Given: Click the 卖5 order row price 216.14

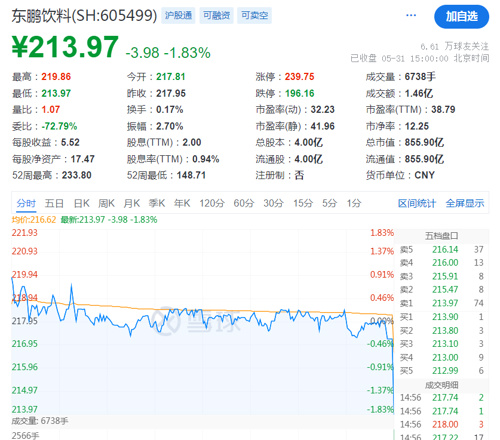Looking at the screenshot, I should click(x=445, y=249).
